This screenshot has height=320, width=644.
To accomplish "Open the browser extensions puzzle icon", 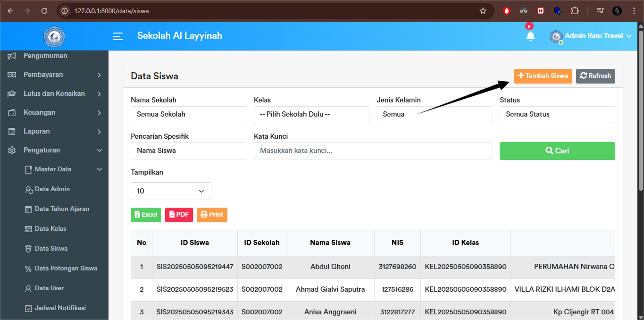I will point(575,11).
